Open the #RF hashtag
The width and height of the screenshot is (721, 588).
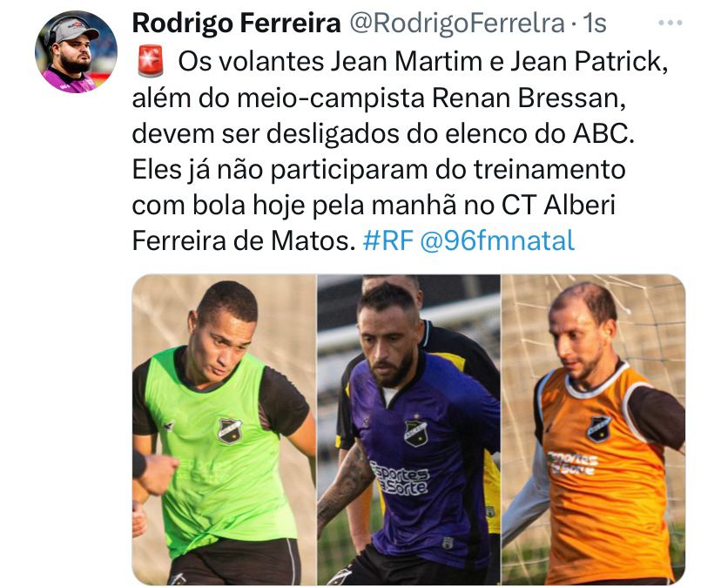pyautogui.click(x=388, y=240)
